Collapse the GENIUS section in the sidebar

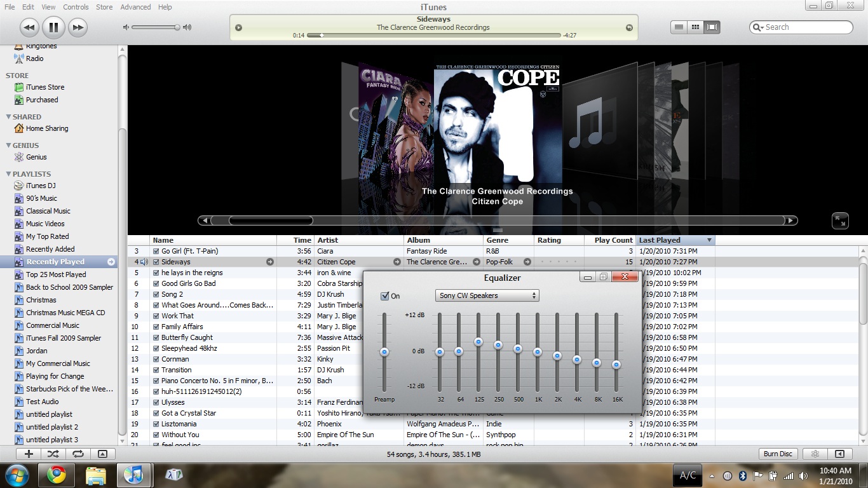[x=8, y=146]
